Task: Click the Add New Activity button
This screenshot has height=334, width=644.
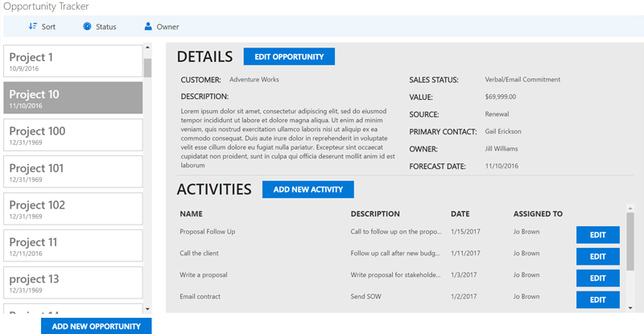Action: click(x=308, y=189)
